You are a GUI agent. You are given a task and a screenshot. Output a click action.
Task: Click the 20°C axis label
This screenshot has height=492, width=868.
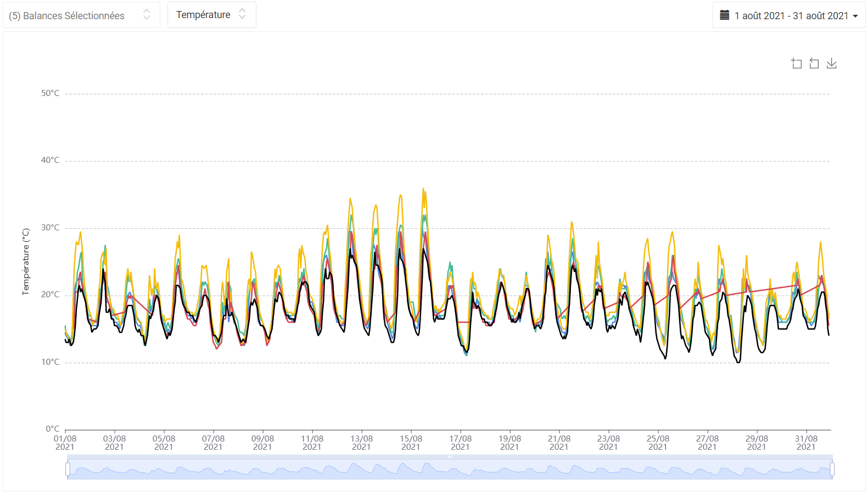[50, 295]
